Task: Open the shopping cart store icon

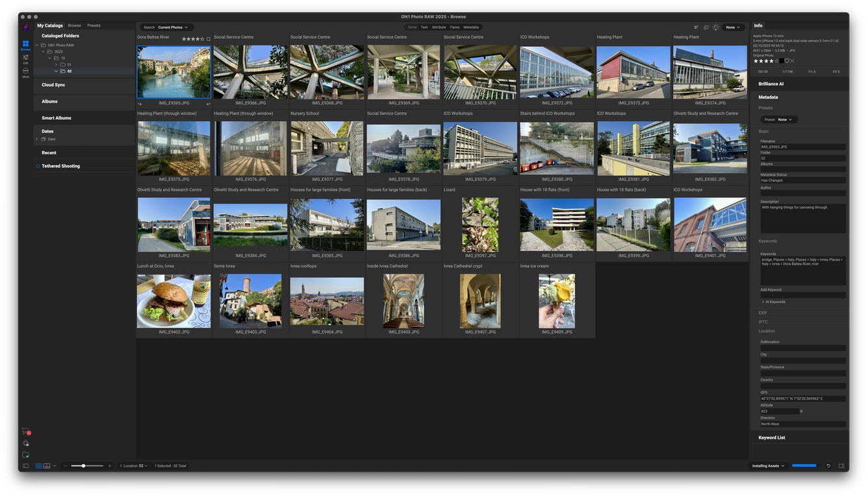Action: pyautogui.click(x=25, y=432)
